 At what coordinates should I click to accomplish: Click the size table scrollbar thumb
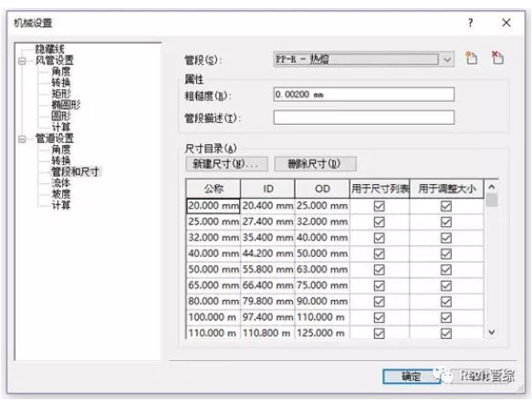[x=491, y=200]
